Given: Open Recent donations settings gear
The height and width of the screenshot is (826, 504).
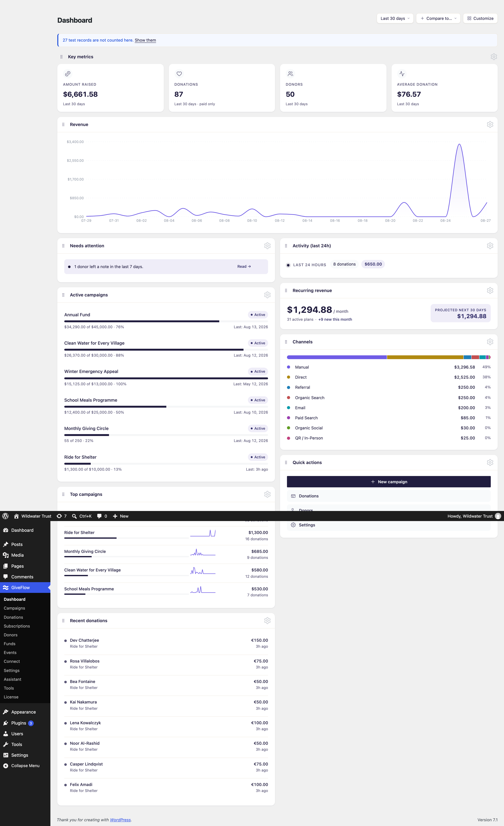Looking at the screenshot, I should (x=267, y=620).
